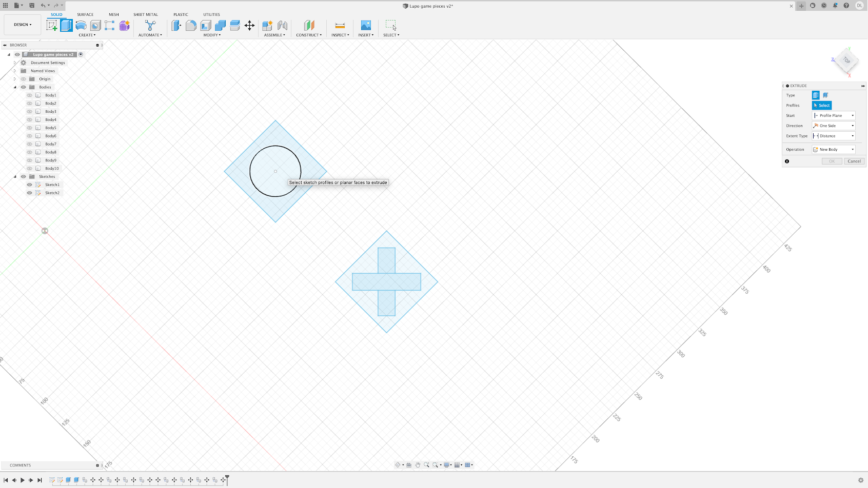868x488 pixels.
Task: Select the Rectangular Pattern tool icon
Action: tap(110, 25)
